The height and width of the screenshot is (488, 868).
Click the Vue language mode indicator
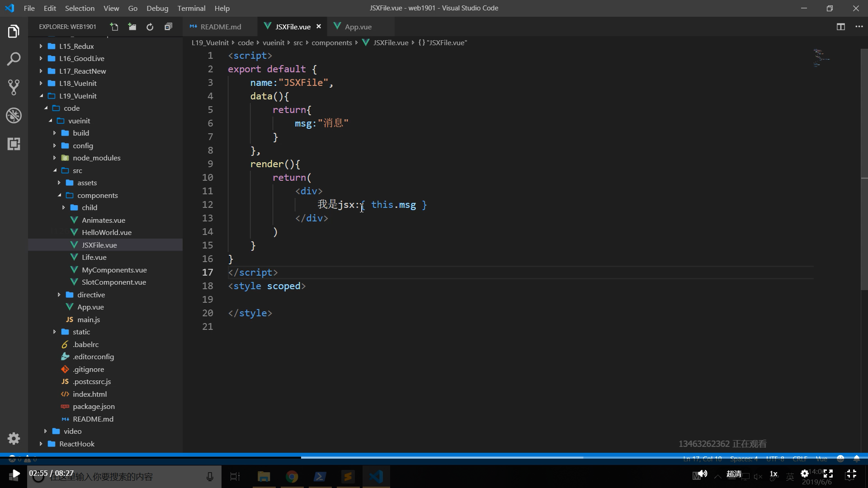[821, 459]
